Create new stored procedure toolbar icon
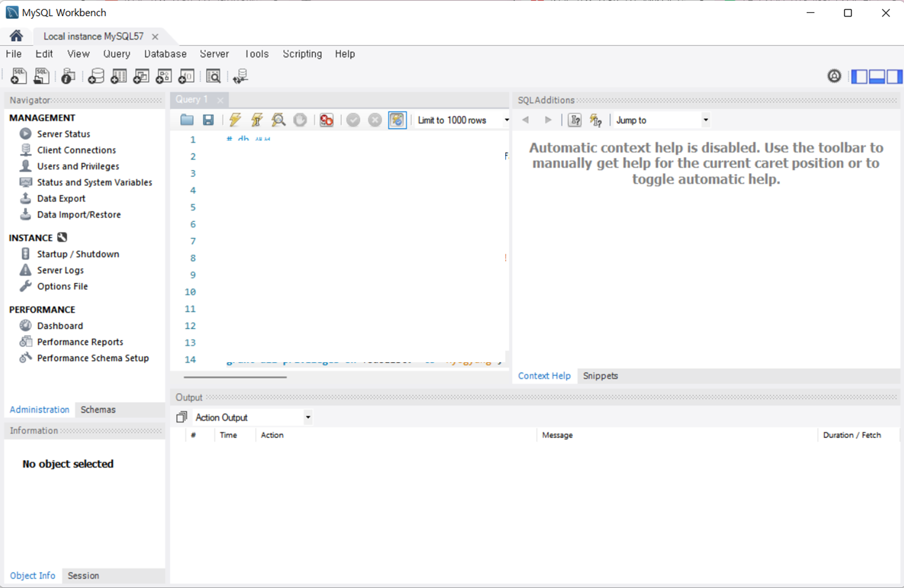Screen dimensions: 904x588 pos(164,76)
